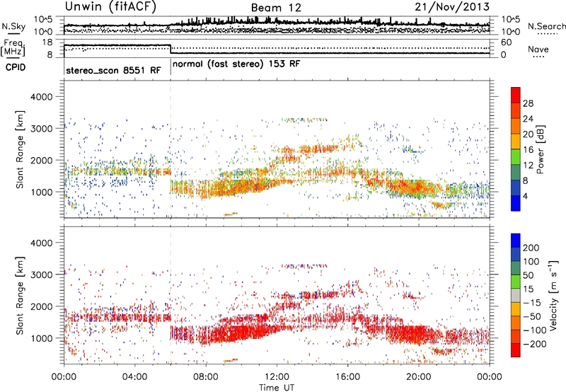Screen dimensions: 566x392
Task: Click the "04:00" time axis label
Action: click(134, 377)
